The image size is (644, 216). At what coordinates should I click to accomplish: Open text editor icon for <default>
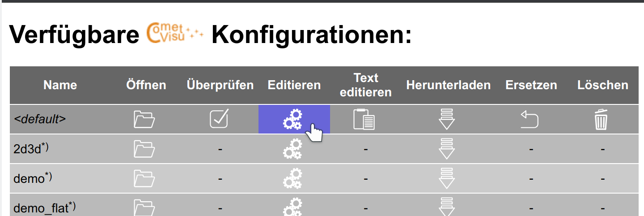point(364,120)
